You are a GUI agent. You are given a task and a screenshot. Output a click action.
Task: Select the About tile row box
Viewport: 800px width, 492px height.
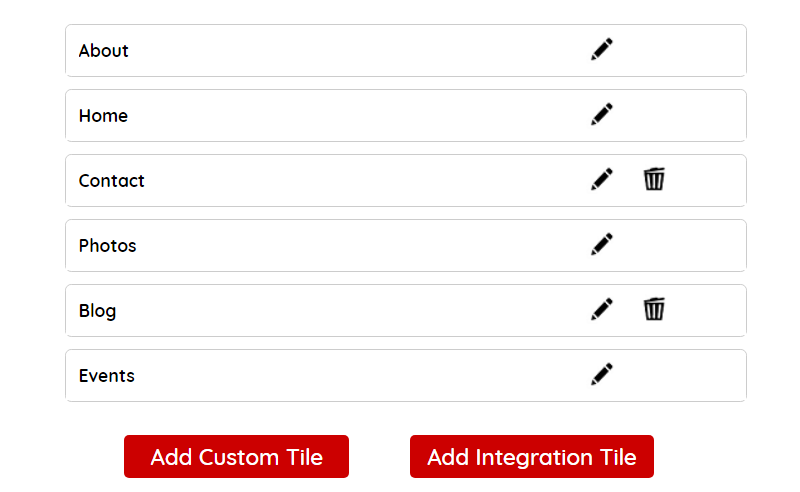coord(406,51)
